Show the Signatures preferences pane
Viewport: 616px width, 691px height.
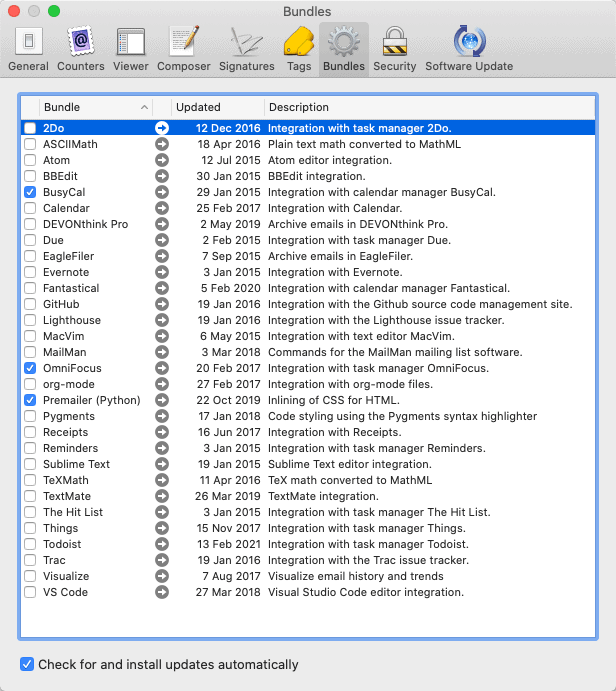click(x=246, y=49)
